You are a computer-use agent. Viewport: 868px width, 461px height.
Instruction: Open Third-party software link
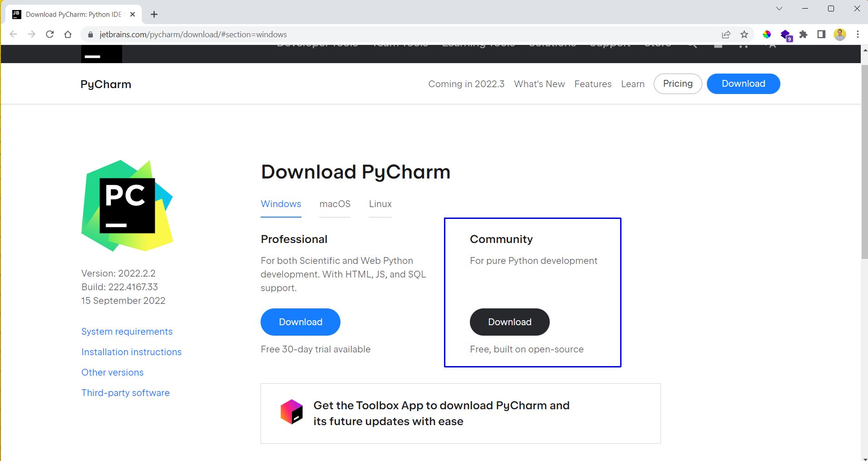point(126,393)
